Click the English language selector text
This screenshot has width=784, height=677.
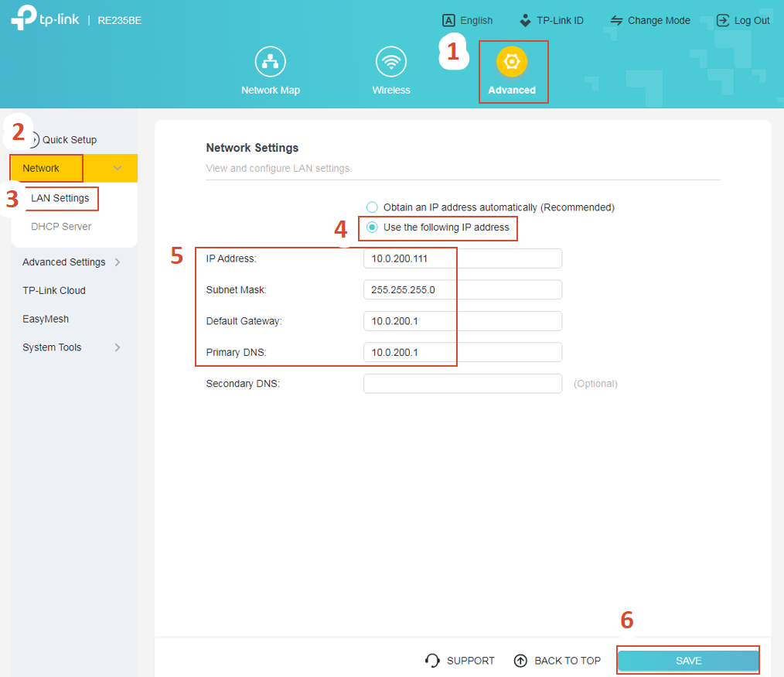pyautogui.click(x=476, y=21)
